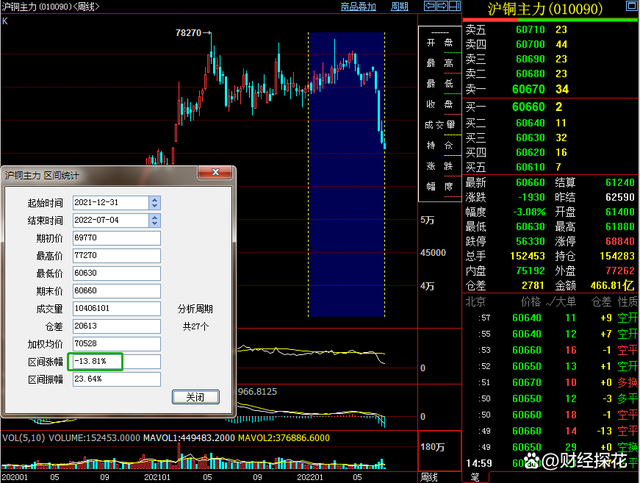Click the 收盘 label in the chart info box

point(440,105)
